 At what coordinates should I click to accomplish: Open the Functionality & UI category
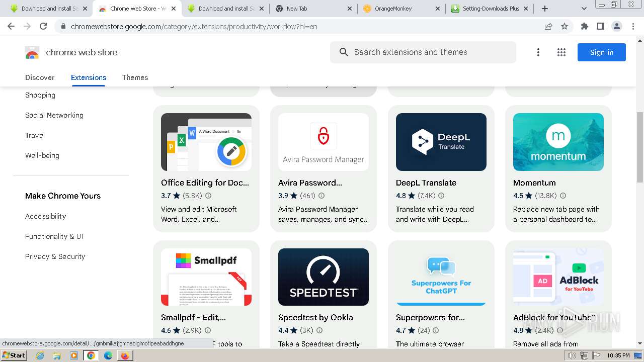54,236
